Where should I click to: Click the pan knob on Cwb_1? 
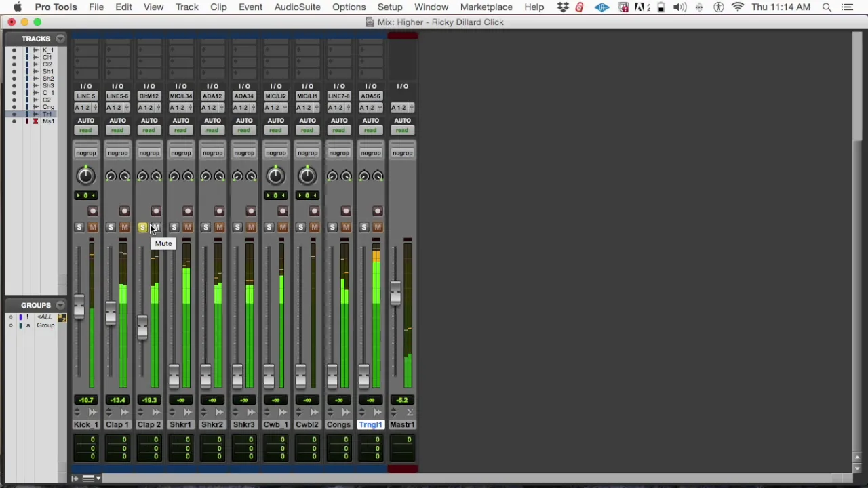[275, 176]
